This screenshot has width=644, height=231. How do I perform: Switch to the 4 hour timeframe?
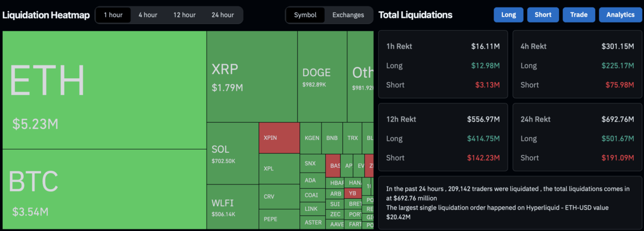click(148, 15)
